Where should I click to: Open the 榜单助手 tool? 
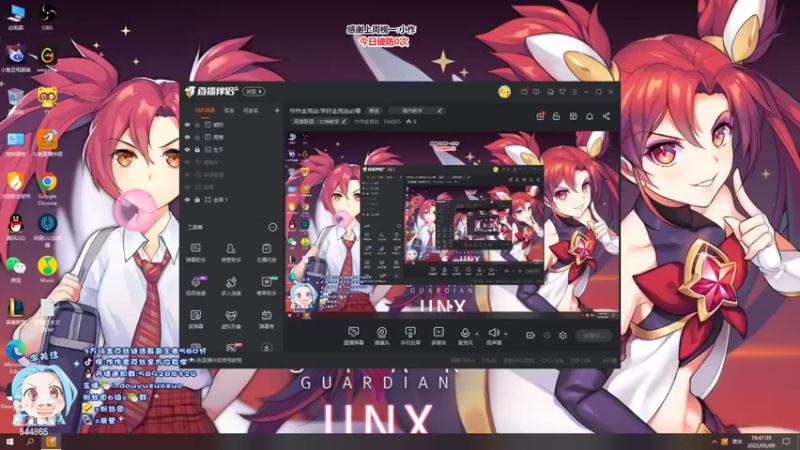tap(266, 286)
